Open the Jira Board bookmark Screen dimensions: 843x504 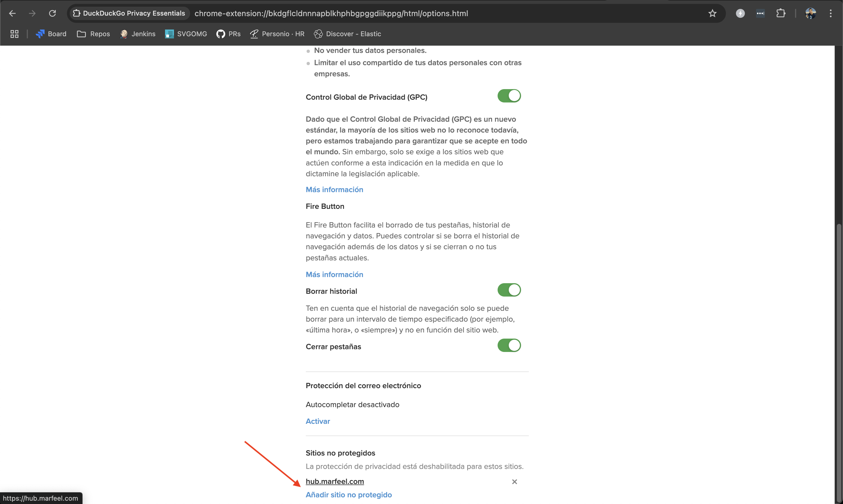(51, 34)
